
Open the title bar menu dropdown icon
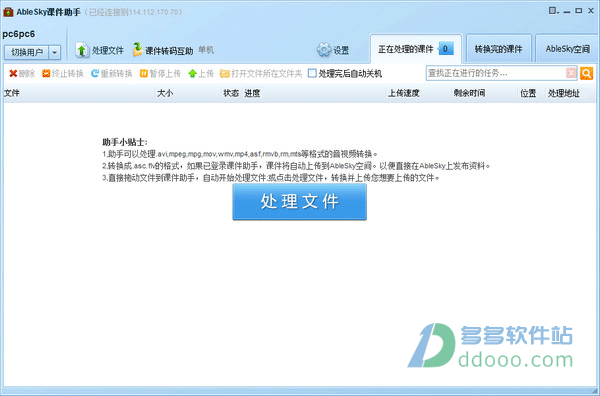[x=553, y=11]
